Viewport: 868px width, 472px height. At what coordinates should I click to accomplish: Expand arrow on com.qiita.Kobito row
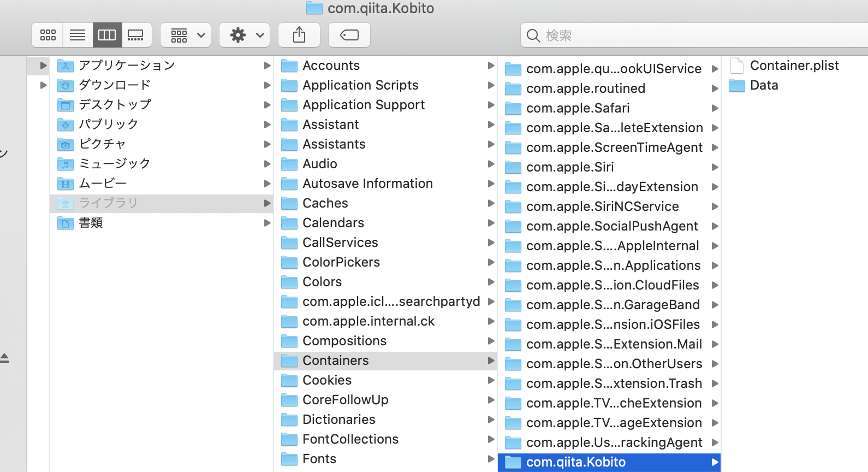(x=715, y=462)
